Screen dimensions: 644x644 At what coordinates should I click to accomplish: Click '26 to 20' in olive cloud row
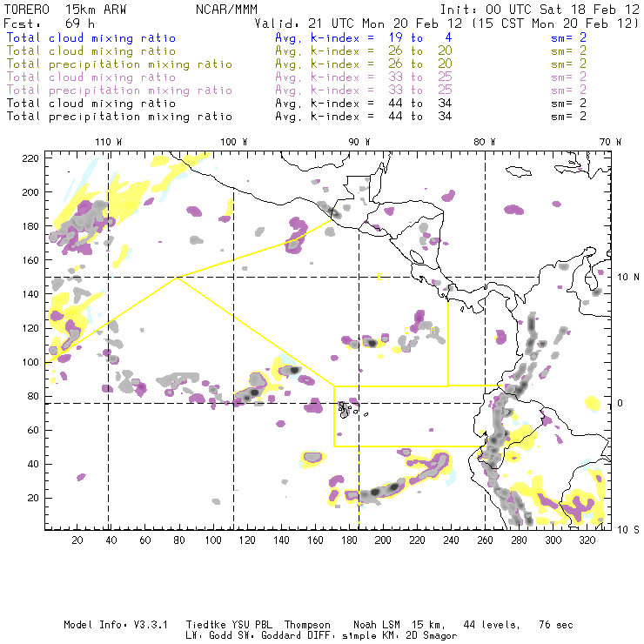point(420,51)
